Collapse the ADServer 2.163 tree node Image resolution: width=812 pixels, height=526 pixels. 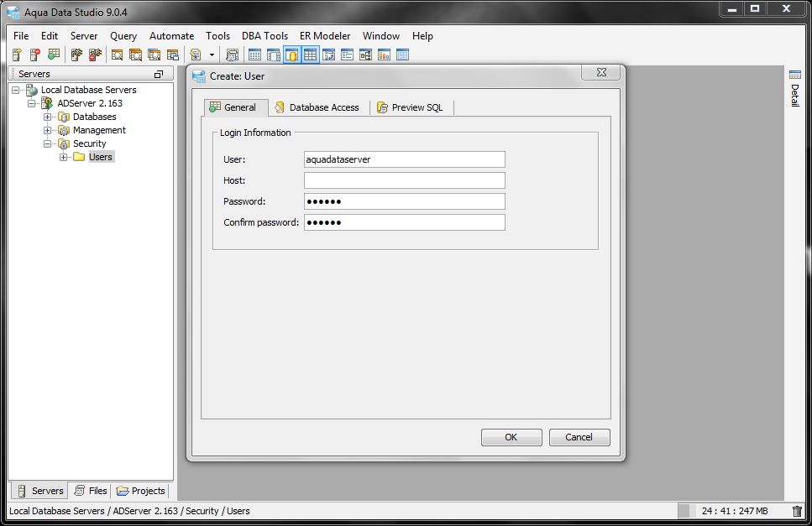pyautogui.click(x=32, y=103)
